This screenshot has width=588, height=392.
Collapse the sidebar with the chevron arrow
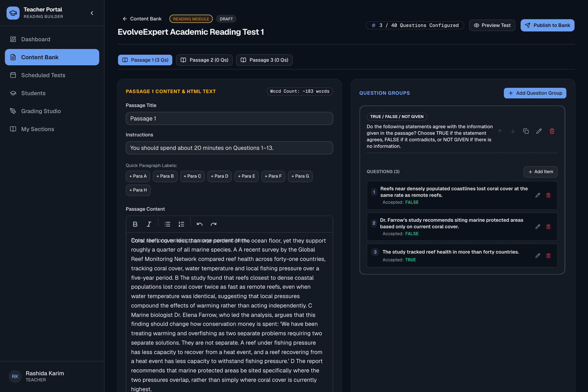pos(92,13)
